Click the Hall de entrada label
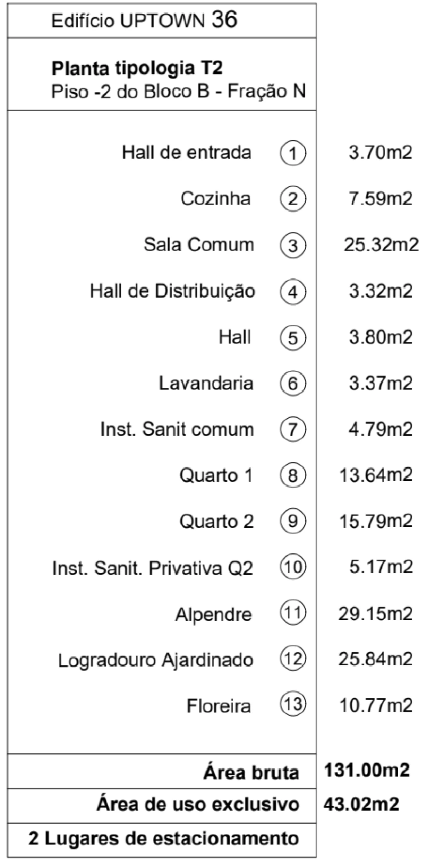This screenshot has height=868, width=444. click(187, 153)
